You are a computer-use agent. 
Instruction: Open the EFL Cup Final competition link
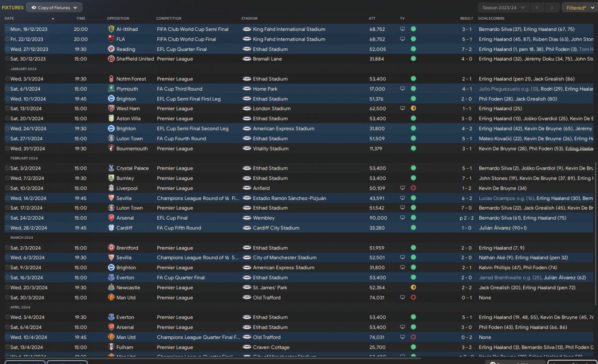172,218
